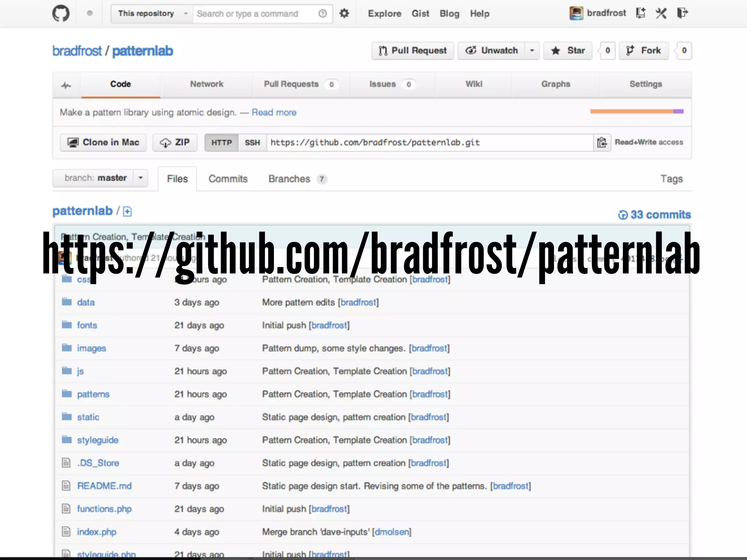The width and height of the screenshot is (747, 560).
Task: Click the Read more link
Action: [x=274, y=112]
